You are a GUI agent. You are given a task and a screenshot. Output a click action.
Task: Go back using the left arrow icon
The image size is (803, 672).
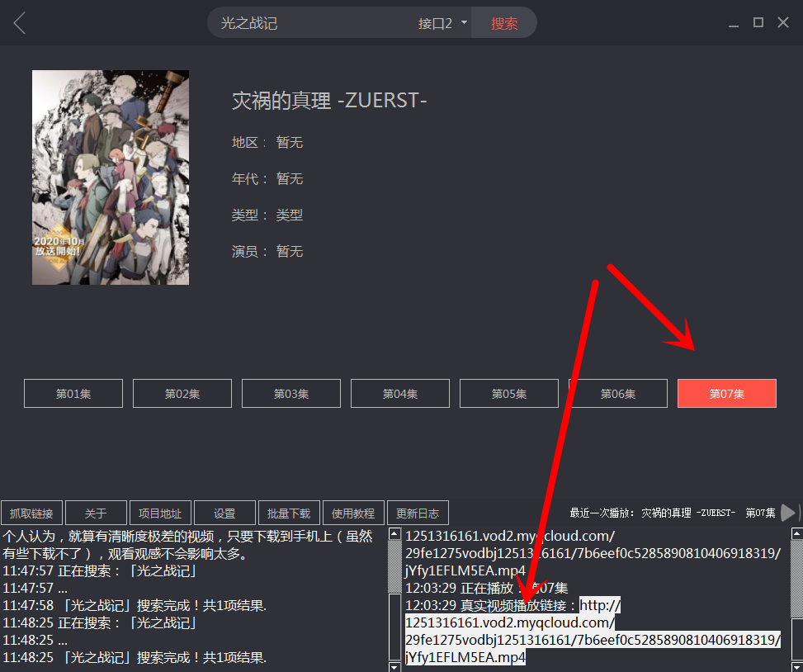click(20, 24)
